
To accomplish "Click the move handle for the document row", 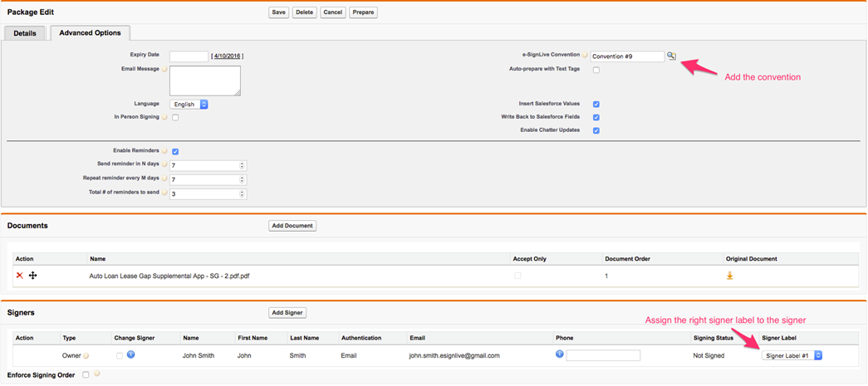I will 33,276.
